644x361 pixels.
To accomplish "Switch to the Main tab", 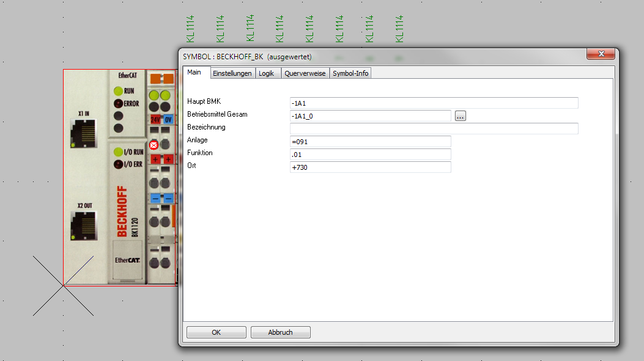I will [194, 72].
